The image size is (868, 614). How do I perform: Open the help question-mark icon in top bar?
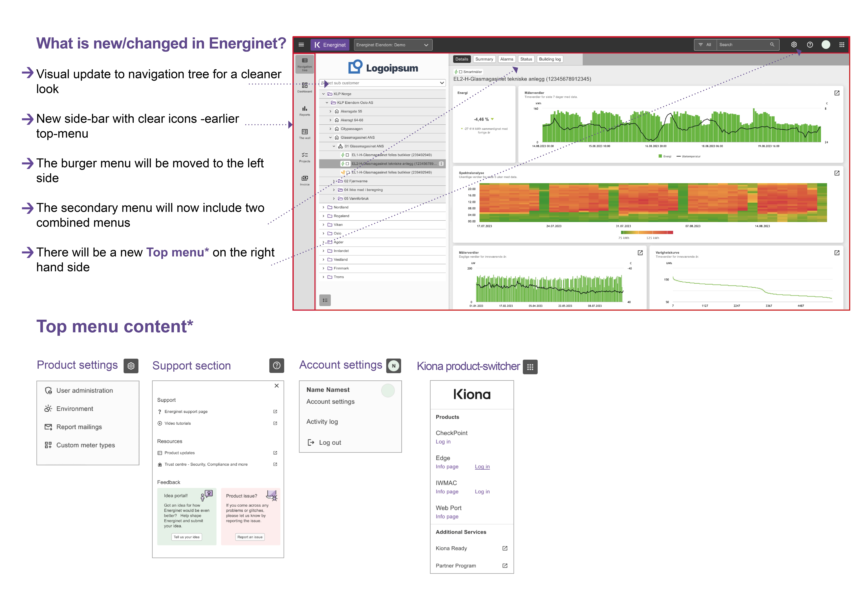[x=810, y=45]
